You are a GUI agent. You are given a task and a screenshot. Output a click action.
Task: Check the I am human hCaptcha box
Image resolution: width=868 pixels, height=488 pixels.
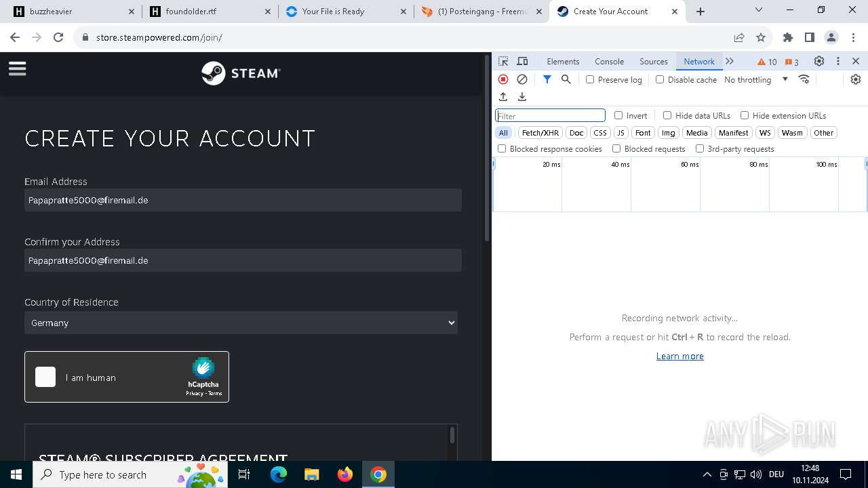(45, 377)
